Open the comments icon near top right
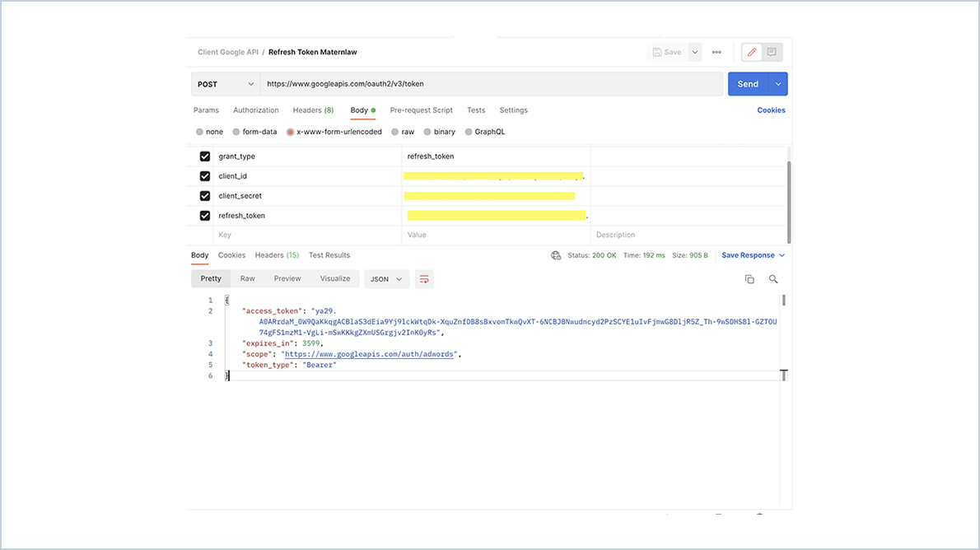 point(772,51)
